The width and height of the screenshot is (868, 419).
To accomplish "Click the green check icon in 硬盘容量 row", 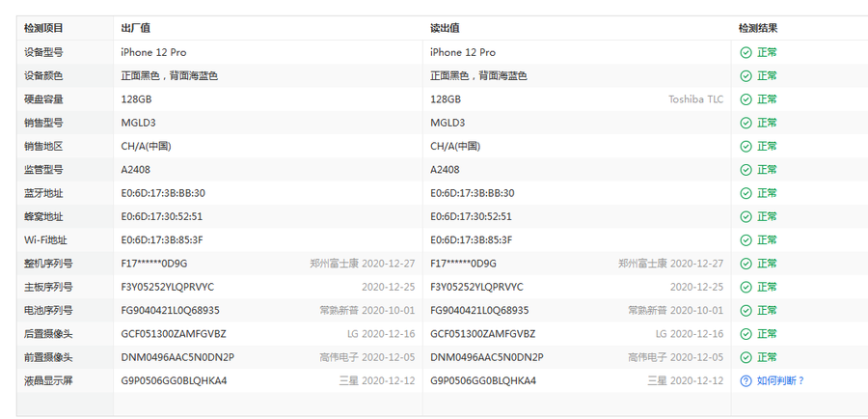I will [x=746, y=99].
